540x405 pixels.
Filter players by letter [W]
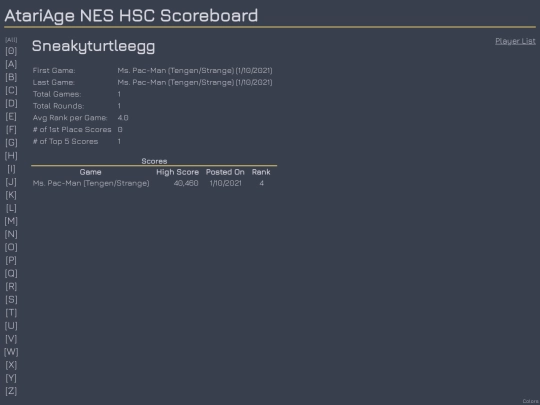[x=11, y=352]
